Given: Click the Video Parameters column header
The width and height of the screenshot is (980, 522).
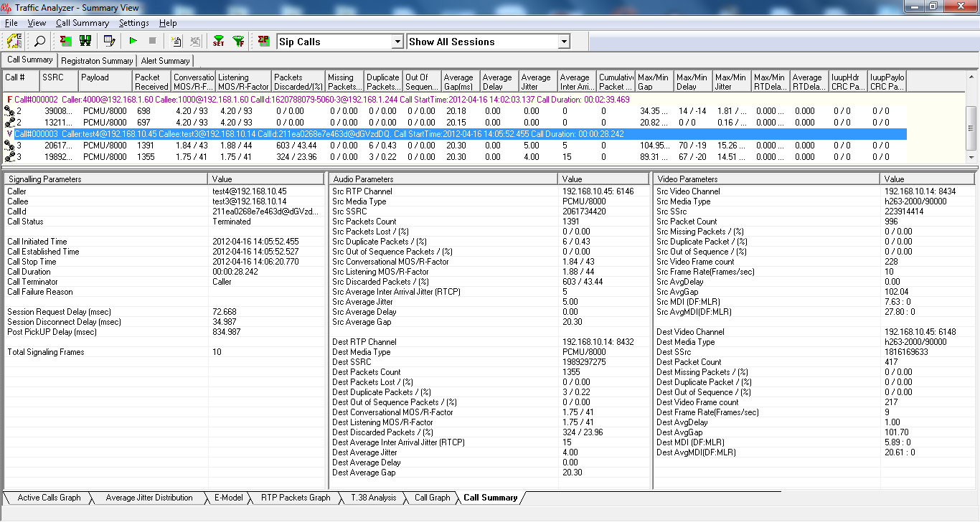Looking at the screenshot, I should pos(767,179).
